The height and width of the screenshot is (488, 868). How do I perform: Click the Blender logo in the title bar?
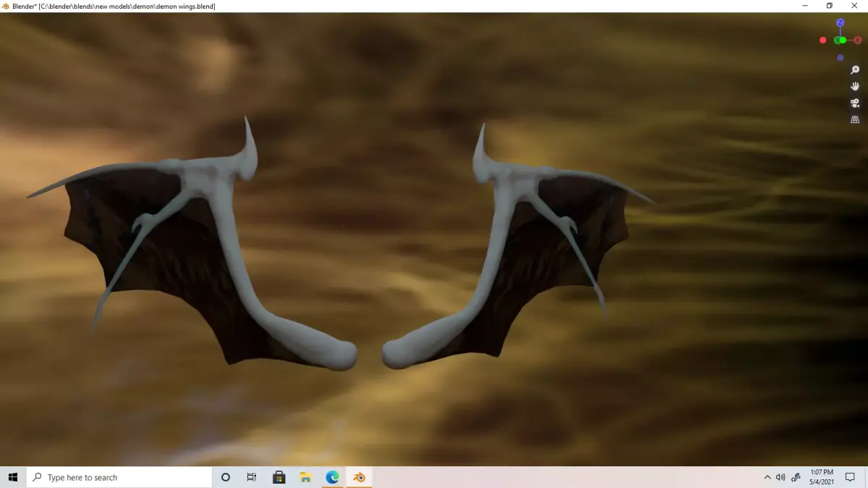pos(6,6)
